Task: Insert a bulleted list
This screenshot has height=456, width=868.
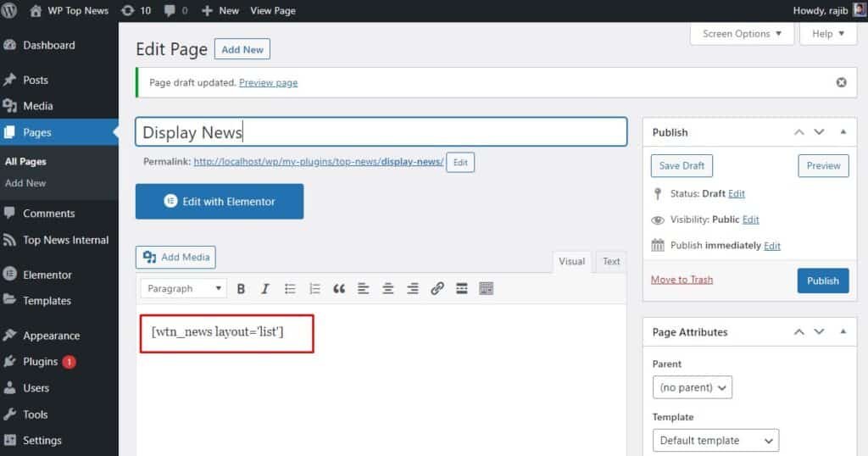Action: [290, 289]
